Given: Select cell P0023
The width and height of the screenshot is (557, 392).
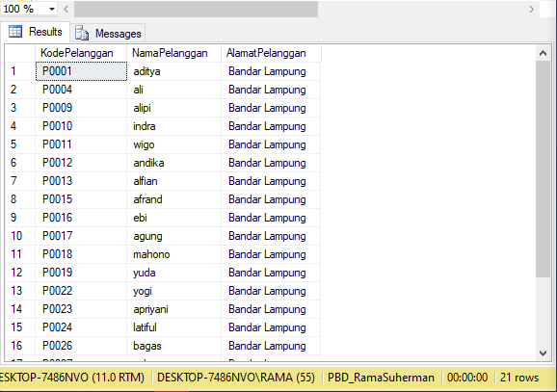Looking at the screenshot, I should pos(81,309).
